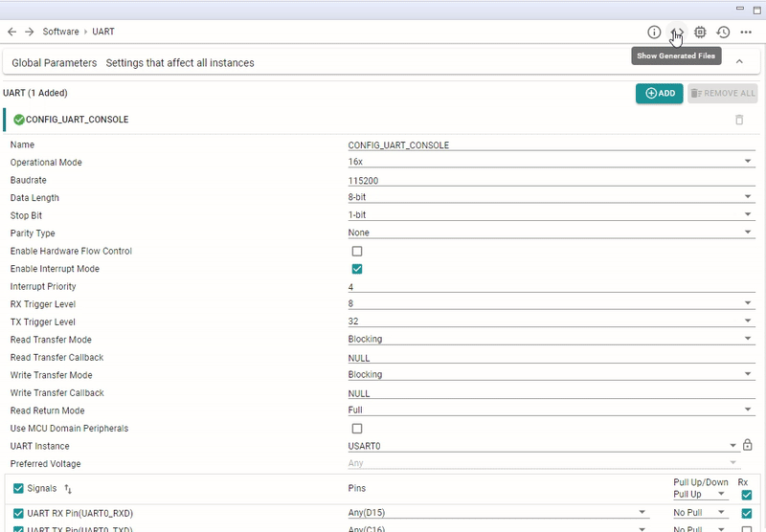
Task: Click the UART Instance lock icon
Action: pos(747,445)
